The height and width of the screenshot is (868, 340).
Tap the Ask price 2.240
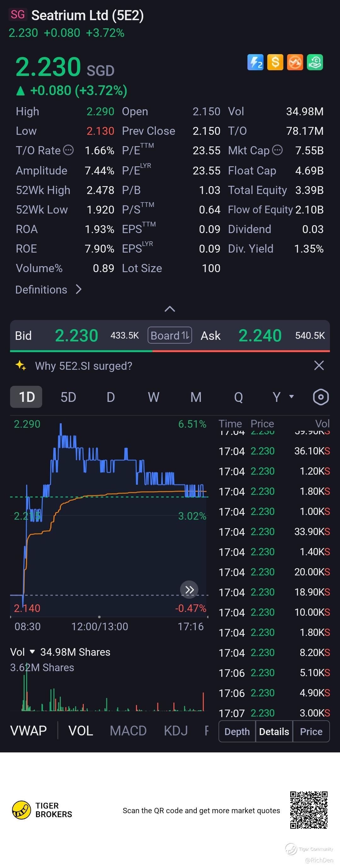pyautogui.click(x=260, y=336)
